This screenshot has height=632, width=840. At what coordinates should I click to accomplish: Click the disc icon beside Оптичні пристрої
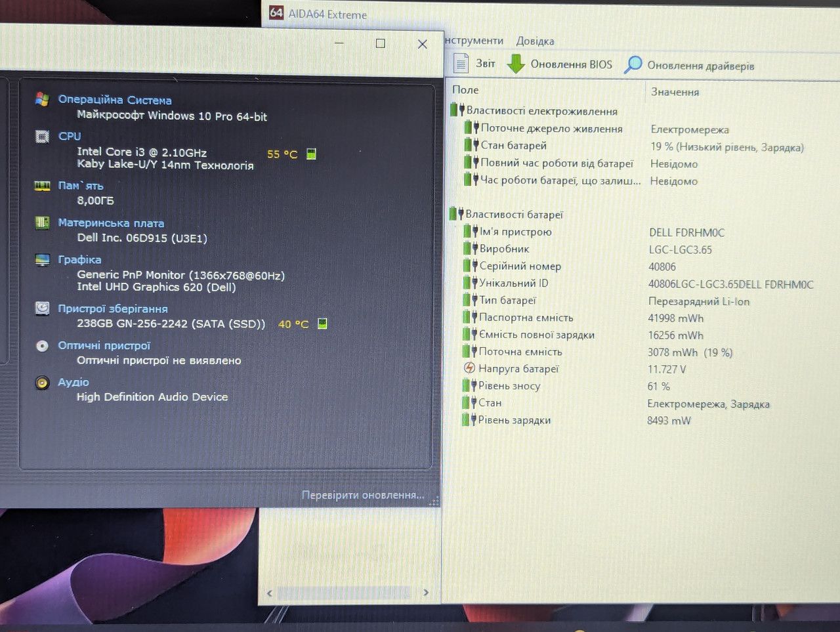42,346
